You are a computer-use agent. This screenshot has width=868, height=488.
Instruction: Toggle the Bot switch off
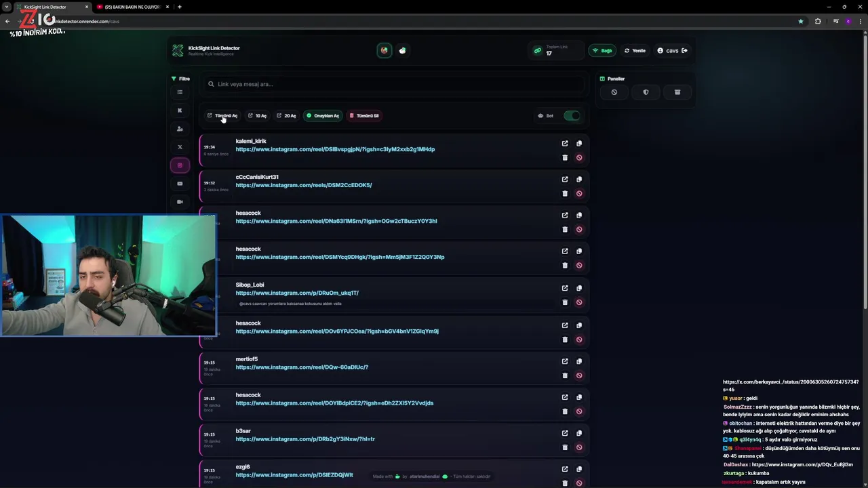click(x=572, y=116)
